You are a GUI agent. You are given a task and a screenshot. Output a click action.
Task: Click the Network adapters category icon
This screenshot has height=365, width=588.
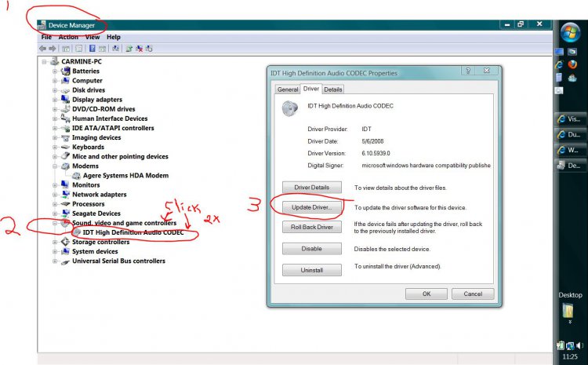click(x=66, y=194)
